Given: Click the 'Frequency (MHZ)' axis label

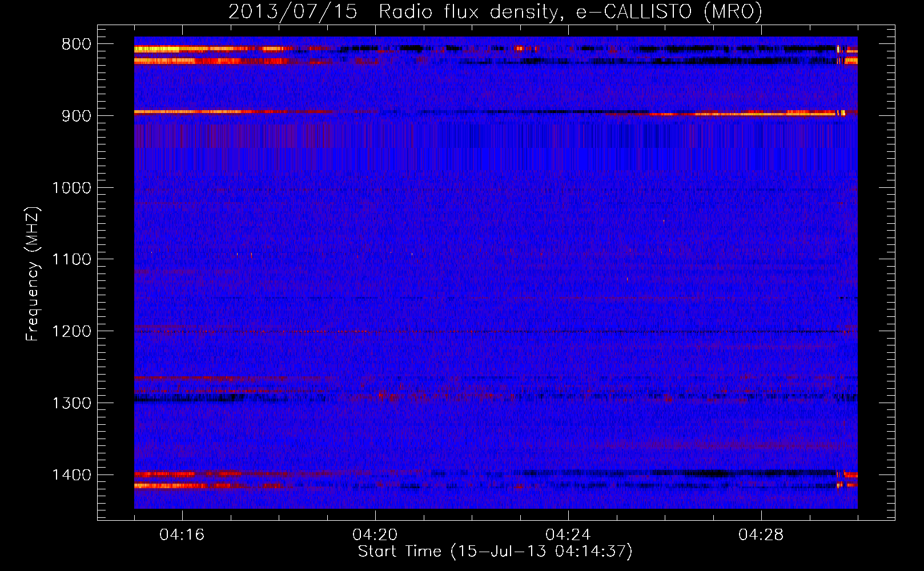Looking at the screenshot, I should click(33, 274).
